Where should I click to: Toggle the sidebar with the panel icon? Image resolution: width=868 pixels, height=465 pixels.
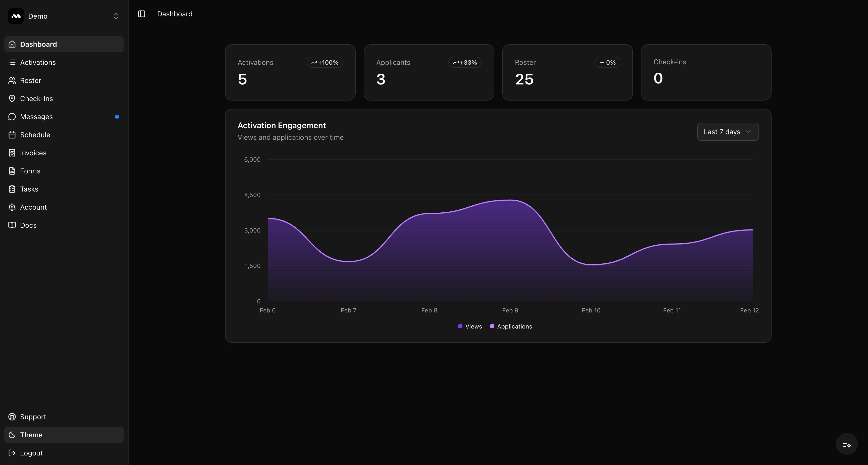coord(141,14)
